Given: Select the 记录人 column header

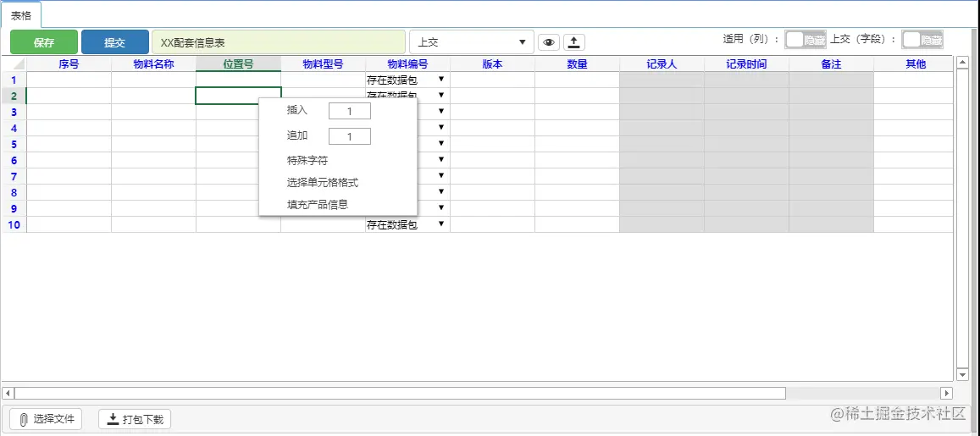Looking at the screenshot, I should (662, 63).
